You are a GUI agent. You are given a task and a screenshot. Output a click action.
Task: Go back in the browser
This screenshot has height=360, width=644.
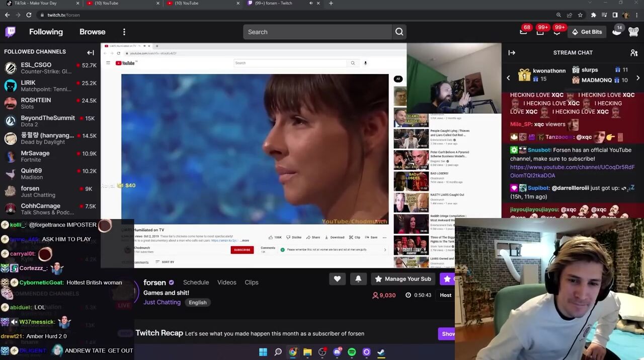click(x=7, y=15)
